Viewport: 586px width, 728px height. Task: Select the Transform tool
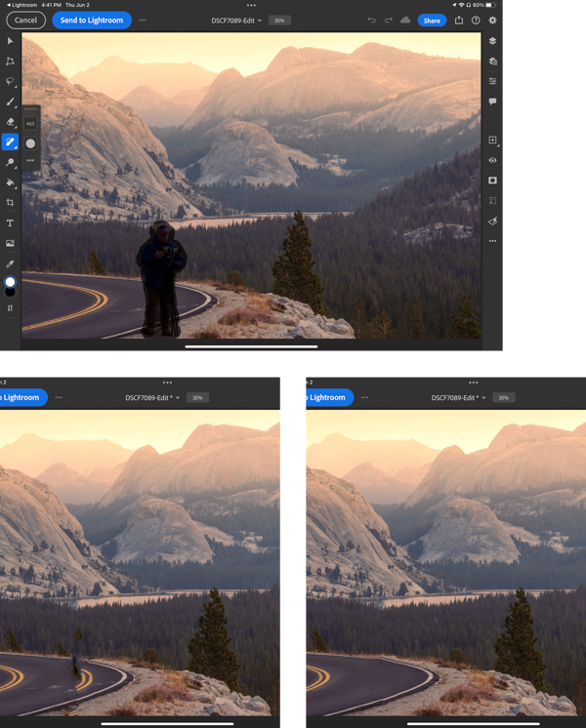[10, 61]
